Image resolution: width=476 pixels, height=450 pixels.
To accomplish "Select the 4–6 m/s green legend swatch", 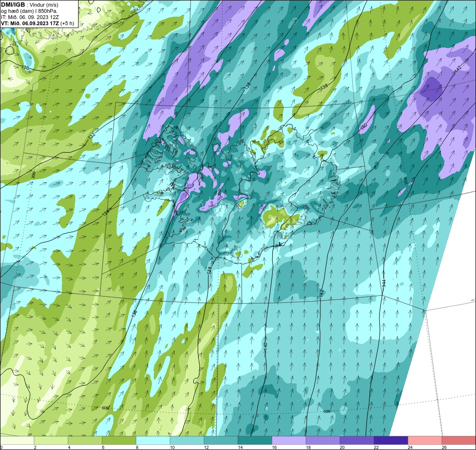I will click(85, 440).
